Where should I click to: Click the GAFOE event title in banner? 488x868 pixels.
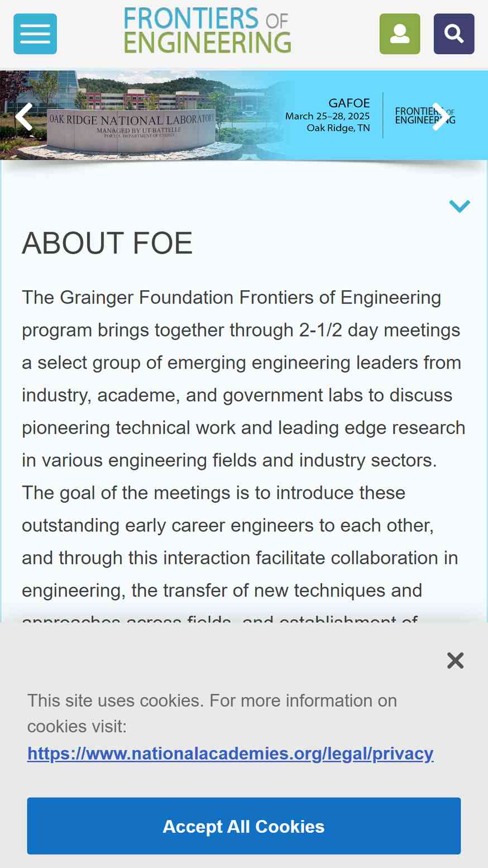click(349, 103)
